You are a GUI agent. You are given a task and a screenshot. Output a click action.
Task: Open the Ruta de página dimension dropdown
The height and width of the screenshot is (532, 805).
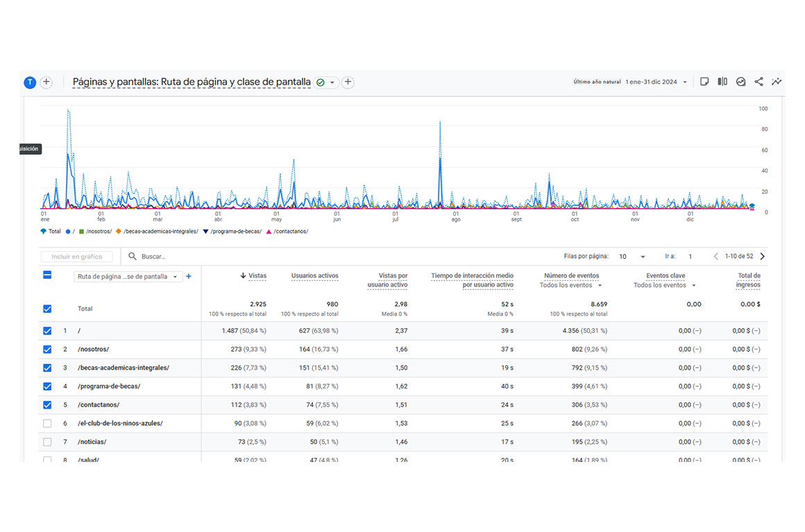tap(127, 277)
